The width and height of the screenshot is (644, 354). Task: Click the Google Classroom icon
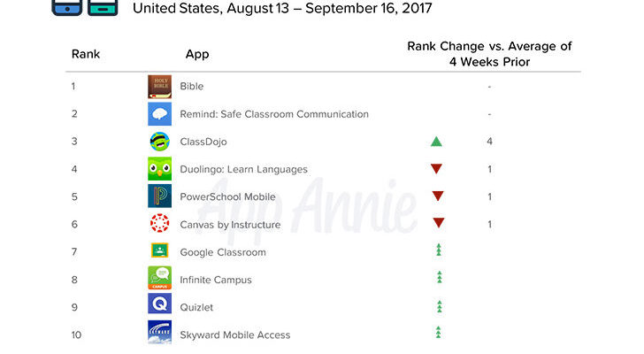160,250
